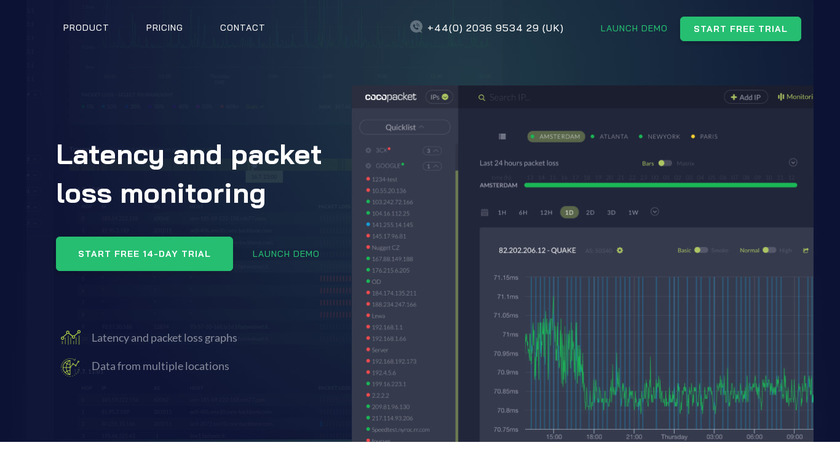Select the ATLANTA location tab
This screenshot has height=472, width=840.
pyautogui.click(x=609, y=137)
